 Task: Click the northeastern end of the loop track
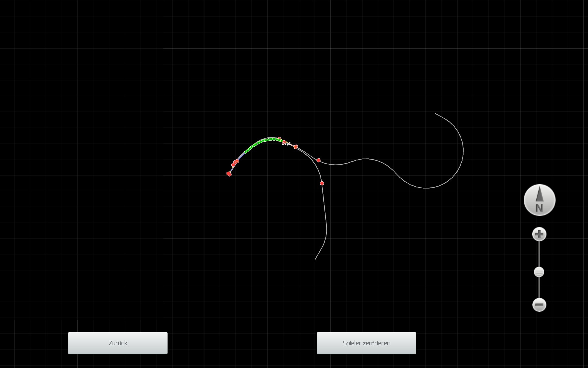[436, 114]
